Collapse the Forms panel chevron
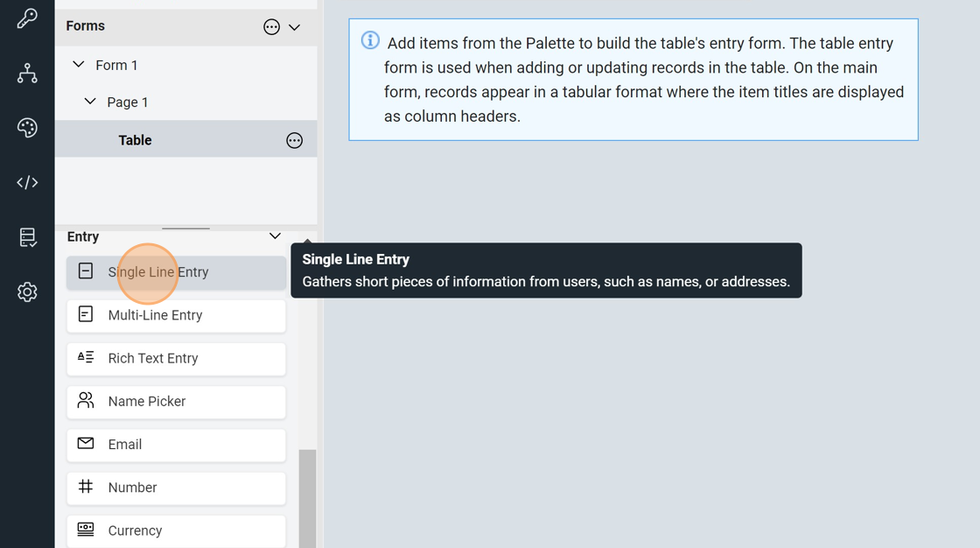Viewport: 980px width, 548px height. pyautogui.click(x=295, y=27)
